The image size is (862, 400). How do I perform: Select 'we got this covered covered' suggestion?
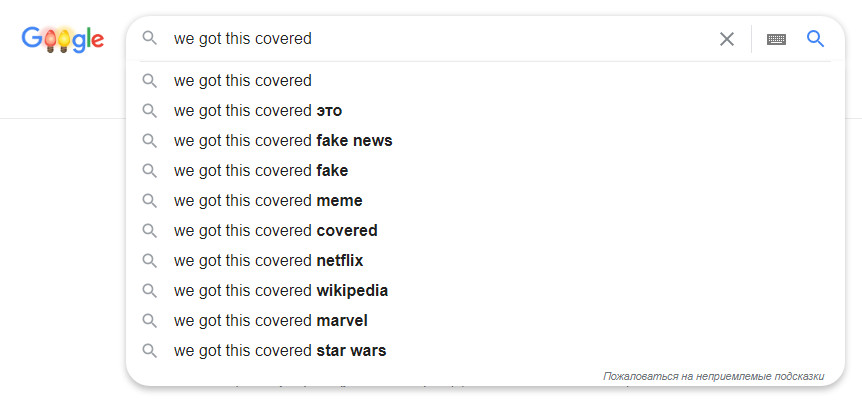(485, 231)
